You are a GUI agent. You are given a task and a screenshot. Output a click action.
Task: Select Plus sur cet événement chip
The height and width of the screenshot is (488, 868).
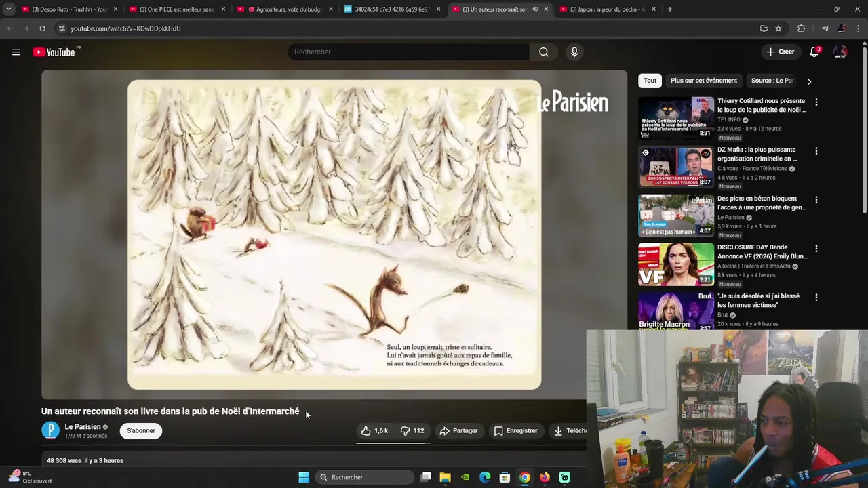pyautogui.click(x=703, y=81)
